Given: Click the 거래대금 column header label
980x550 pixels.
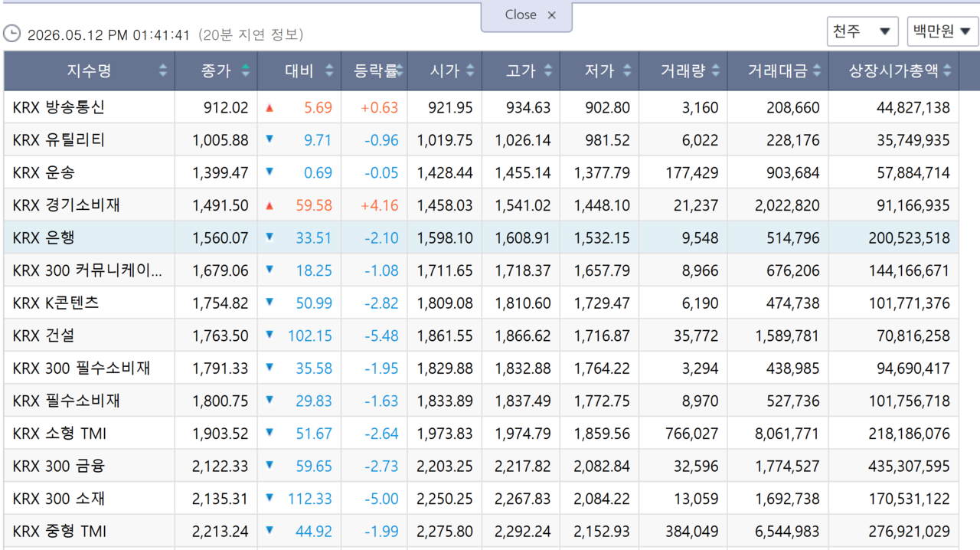Looking at the screenshot, I should 777,70.
